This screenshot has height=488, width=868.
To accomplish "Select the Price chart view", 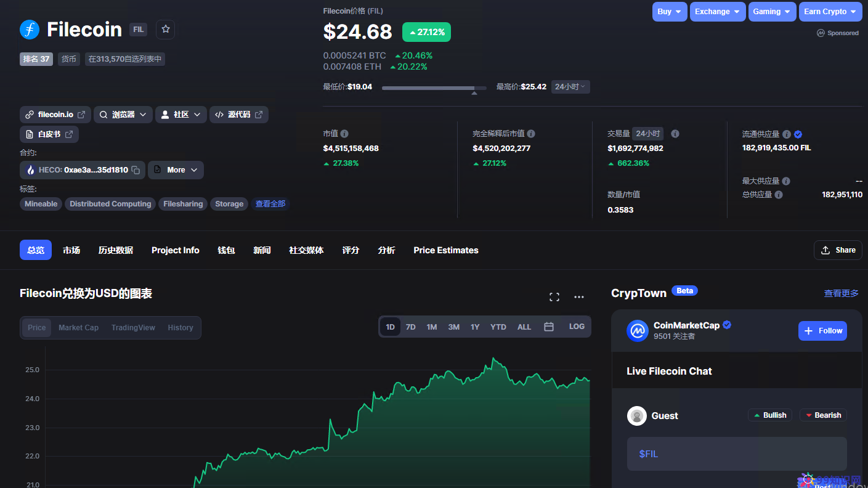I will coord(37,328).
